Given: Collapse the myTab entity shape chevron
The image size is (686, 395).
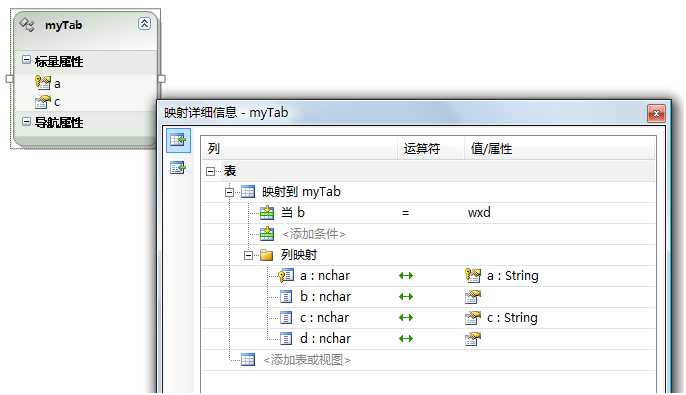Looking at the screenshot, I should click(x=144, y=24).
